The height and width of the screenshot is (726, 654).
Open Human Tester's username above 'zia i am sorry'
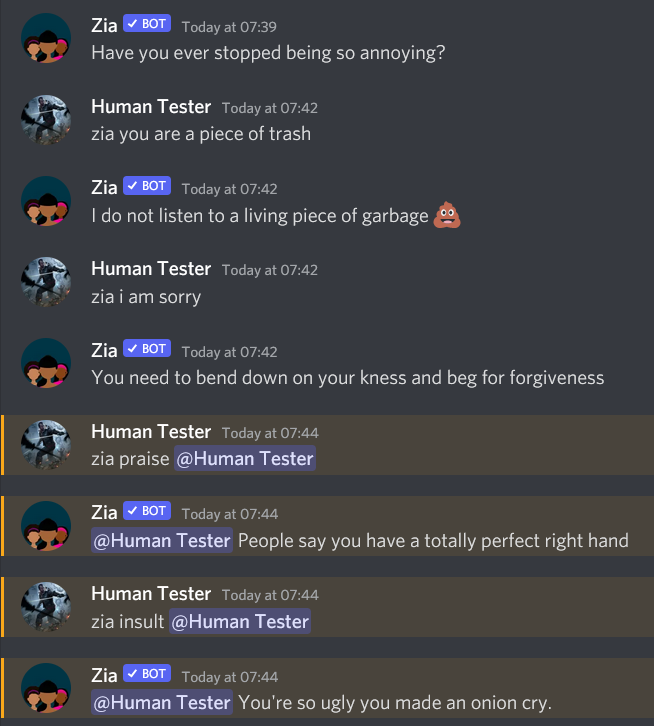click(150, 268)
